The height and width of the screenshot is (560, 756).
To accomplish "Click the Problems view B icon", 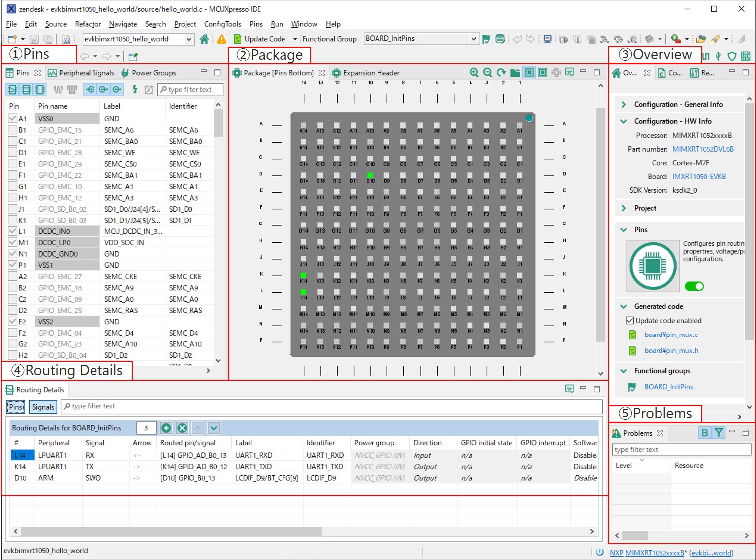I will tap(705, 433).
